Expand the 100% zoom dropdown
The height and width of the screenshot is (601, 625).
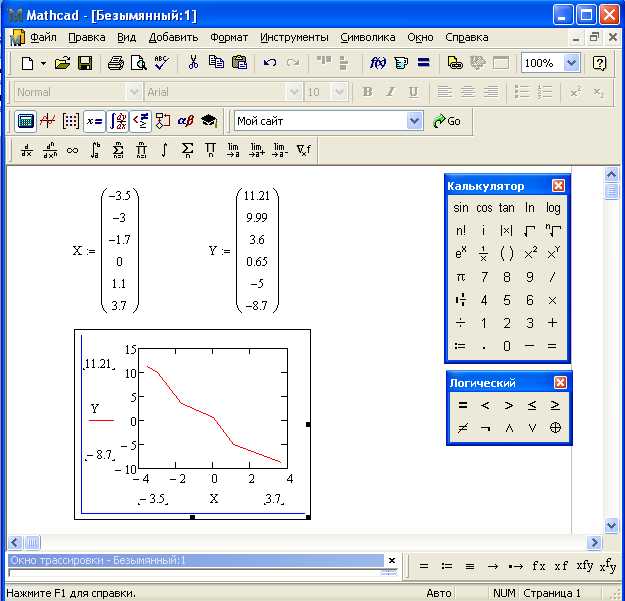[x=571, y=63]
